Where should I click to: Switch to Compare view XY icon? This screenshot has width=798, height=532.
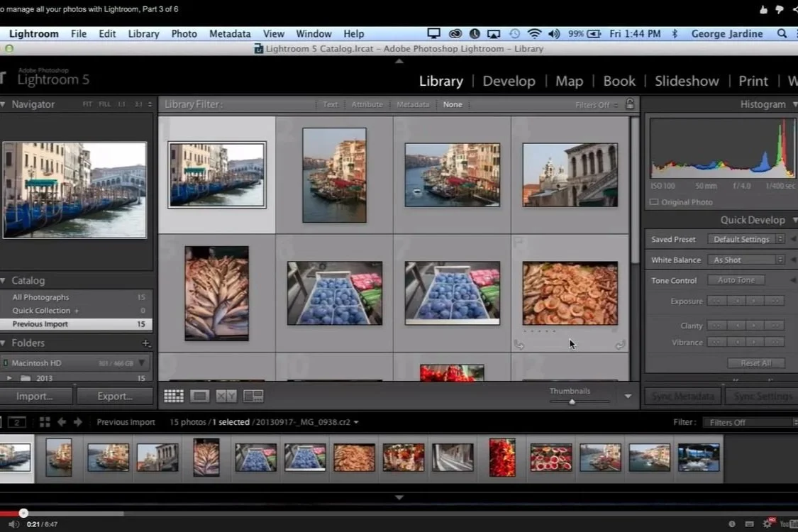tap(226, 396)
